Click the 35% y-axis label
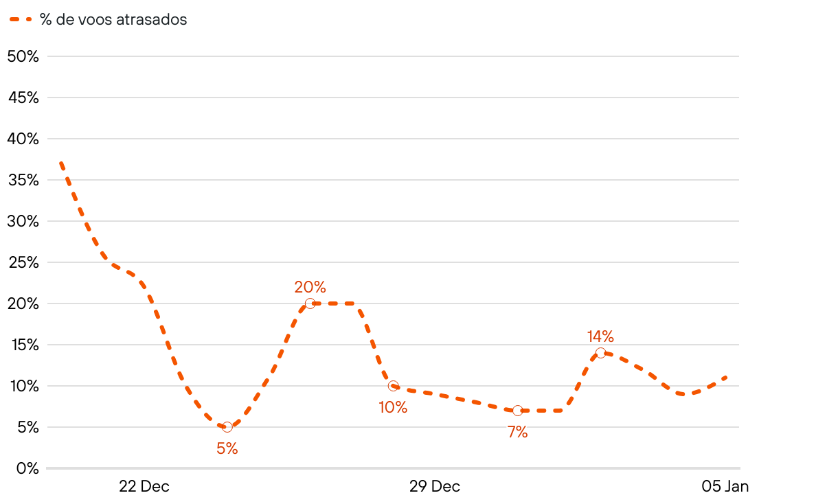This screenshot has width=838, height=504. [23, 180]
